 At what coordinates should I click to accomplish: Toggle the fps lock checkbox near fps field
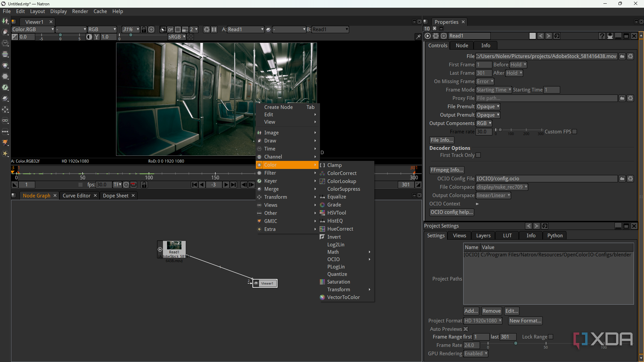pos(80,185)
